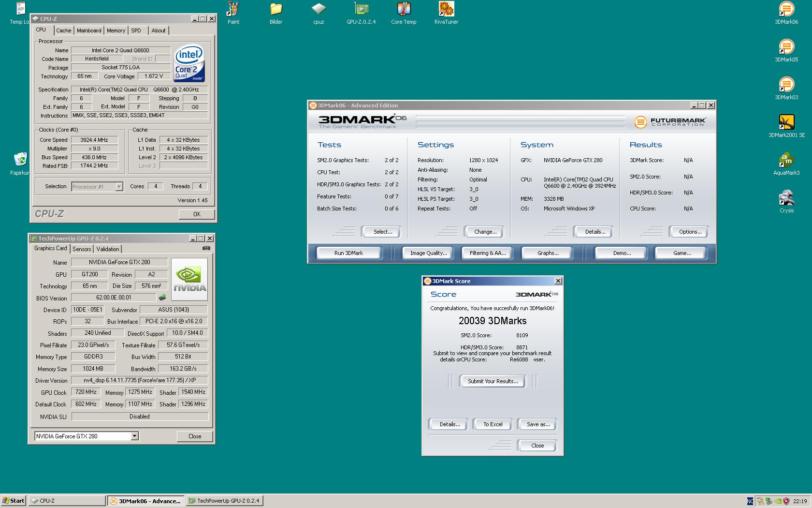812x508 pixels.
Task: Click the network tray icon in system tray
Action: pos(768,501)
